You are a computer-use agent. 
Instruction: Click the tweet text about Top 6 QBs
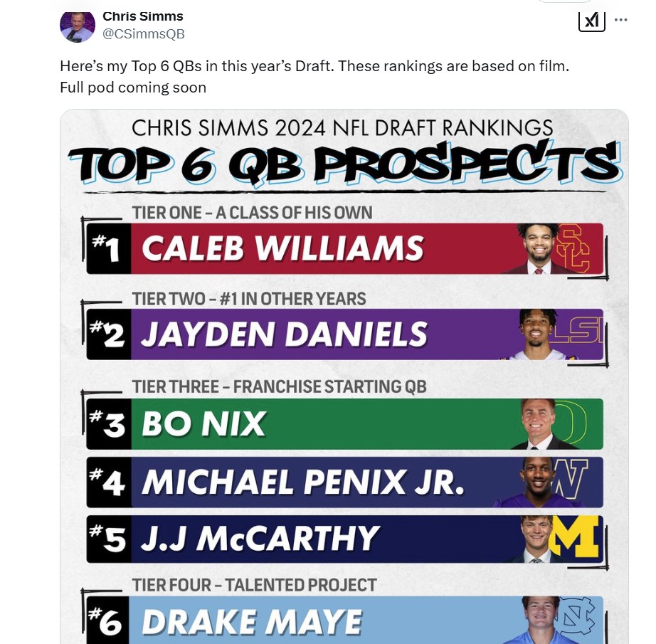pyautogui.click(x=314, y=77)
